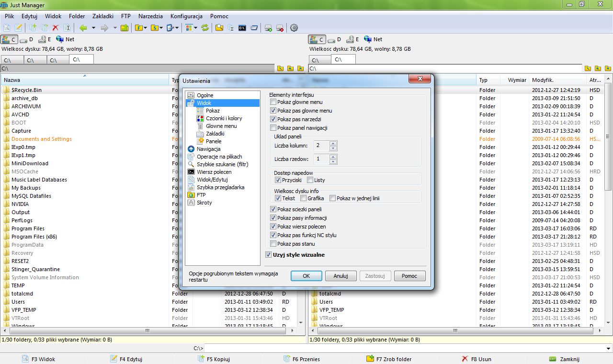Expand the view mode dropdown arrow
Viewport: 613px width, 364px height.
195,28
